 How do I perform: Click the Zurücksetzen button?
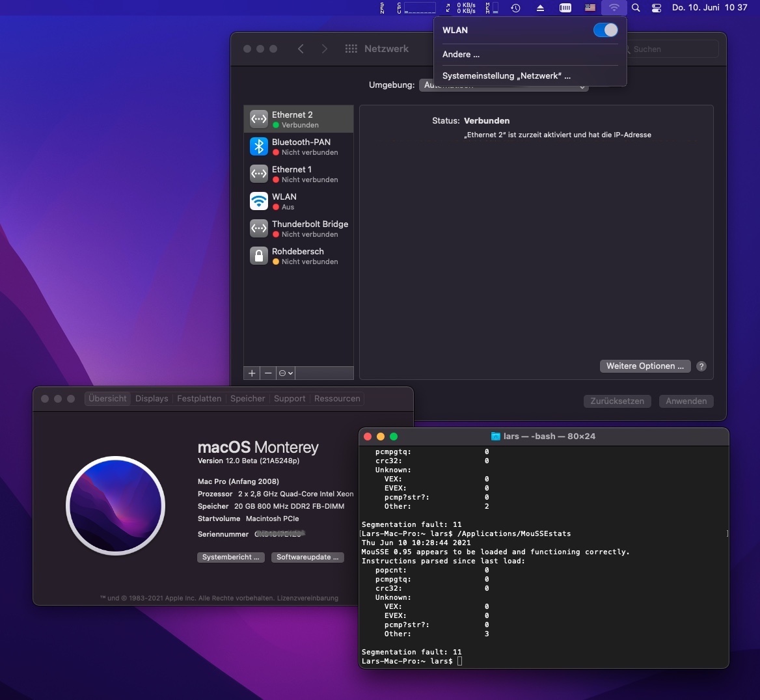tap(617, 401)
